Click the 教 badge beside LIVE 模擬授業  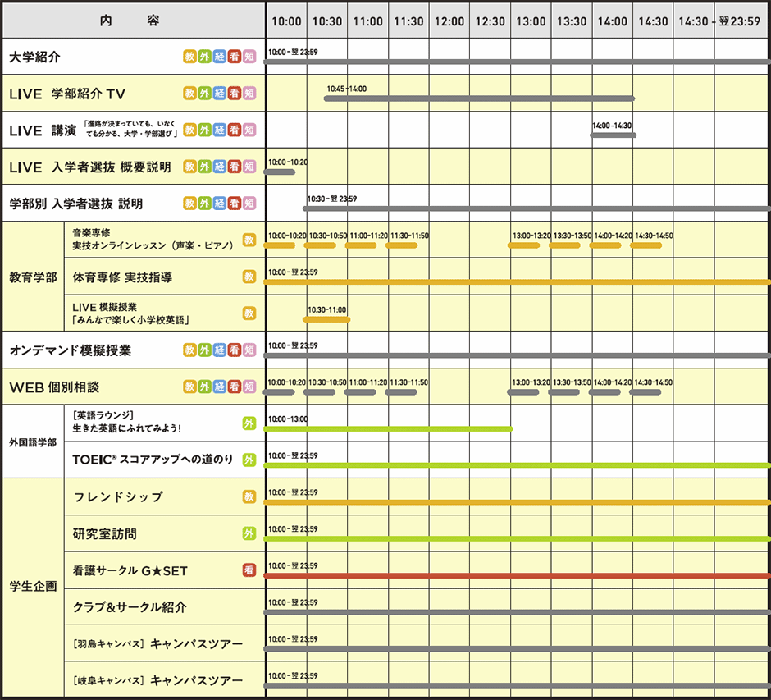click(x=249, y=313)
